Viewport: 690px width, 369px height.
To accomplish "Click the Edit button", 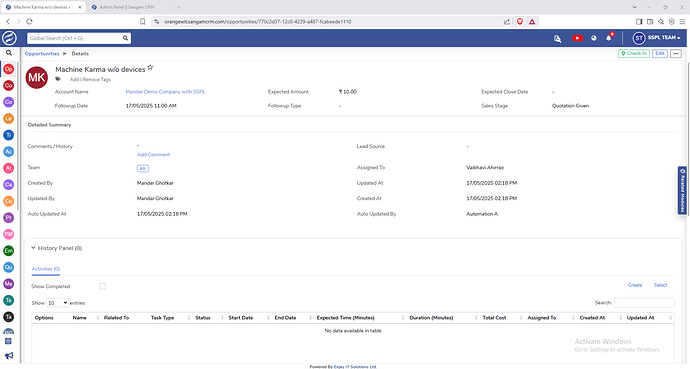I will point(660,54).
